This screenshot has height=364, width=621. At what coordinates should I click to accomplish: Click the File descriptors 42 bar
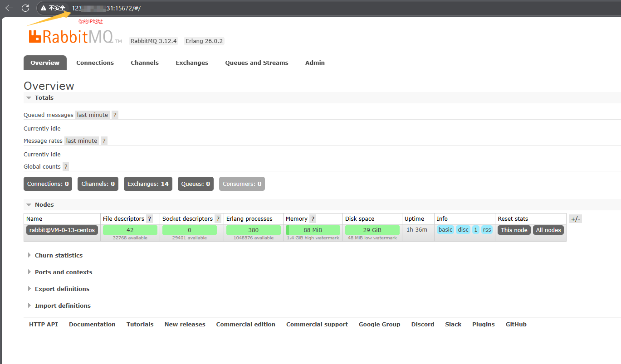130,230
